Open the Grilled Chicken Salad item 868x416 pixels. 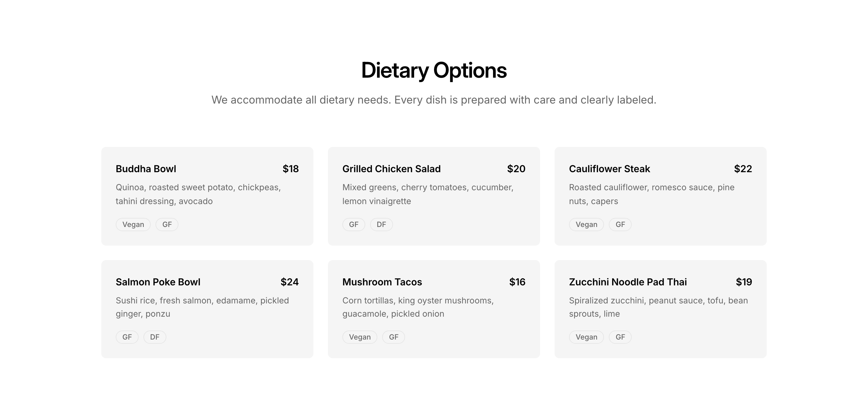(x=391, y=169)
